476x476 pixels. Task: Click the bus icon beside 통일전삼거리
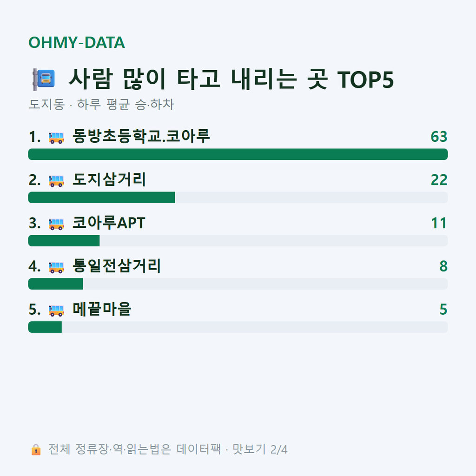[56, 267]
